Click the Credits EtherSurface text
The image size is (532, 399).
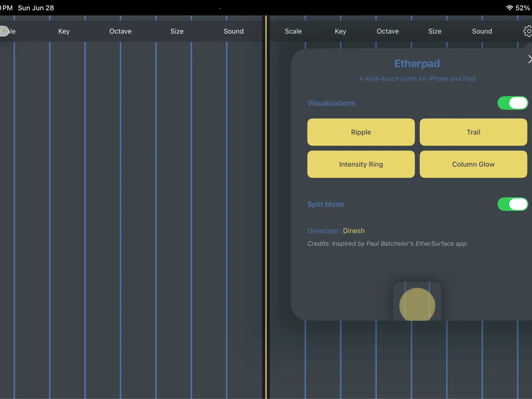[388, 244]
